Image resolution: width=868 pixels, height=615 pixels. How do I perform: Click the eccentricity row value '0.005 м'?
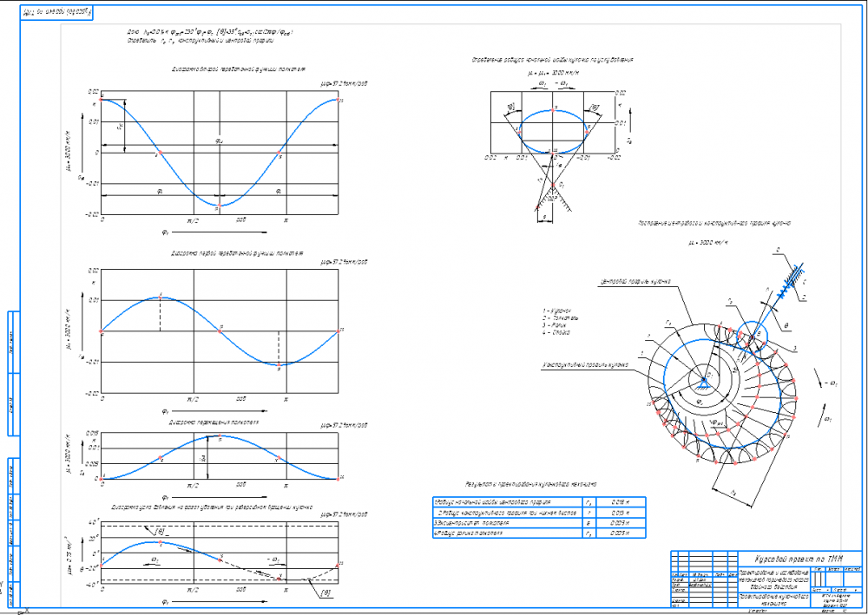tap(620, 522)
